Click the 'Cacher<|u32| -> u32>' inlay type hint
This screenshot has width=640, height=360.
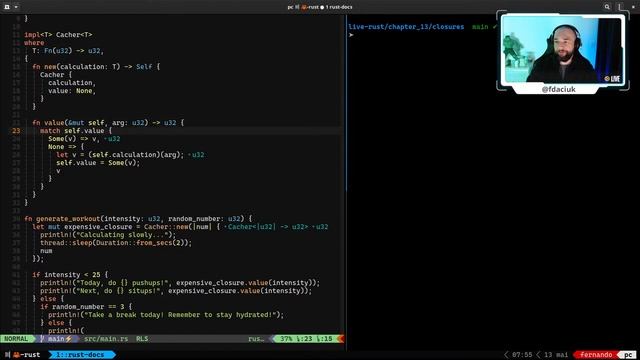click(x=268, y=227)
